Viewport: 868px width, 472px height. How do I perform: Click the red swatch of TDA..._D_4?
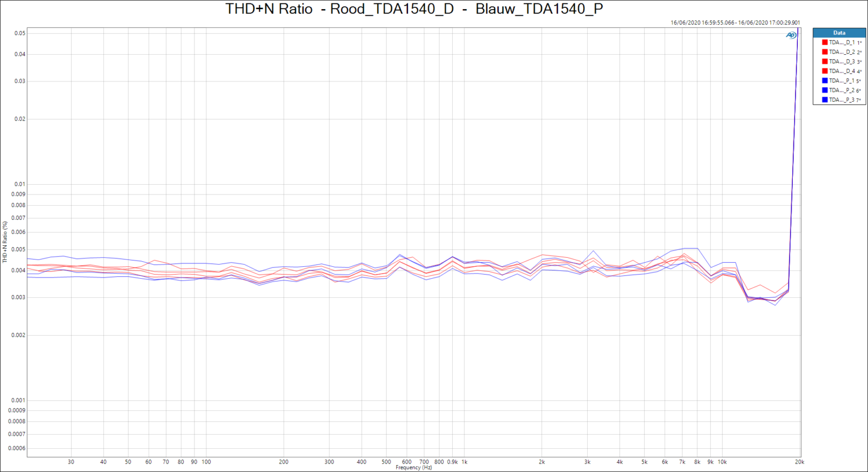coord(824,71)
